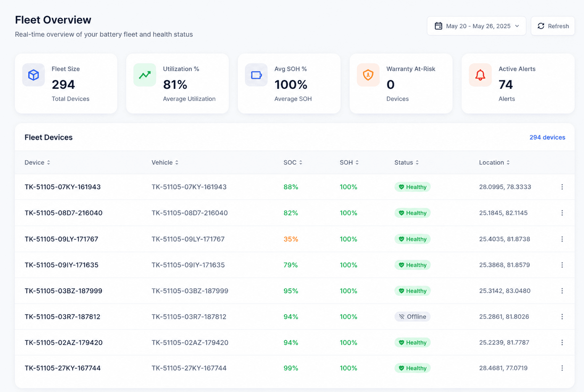The image size is (584, 392).
Task: Click the Warranty At-Risk shield icon
Action: pos(368,75)
